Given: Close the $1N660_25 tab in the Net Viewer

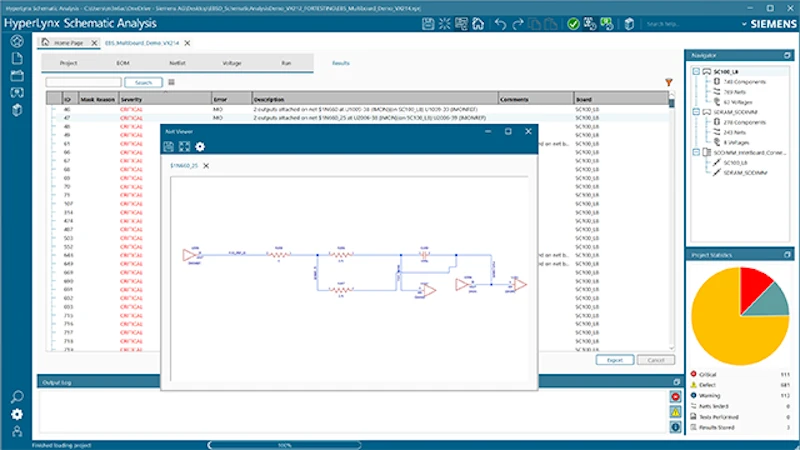Looking at the screenshot, I should point(206,166).
